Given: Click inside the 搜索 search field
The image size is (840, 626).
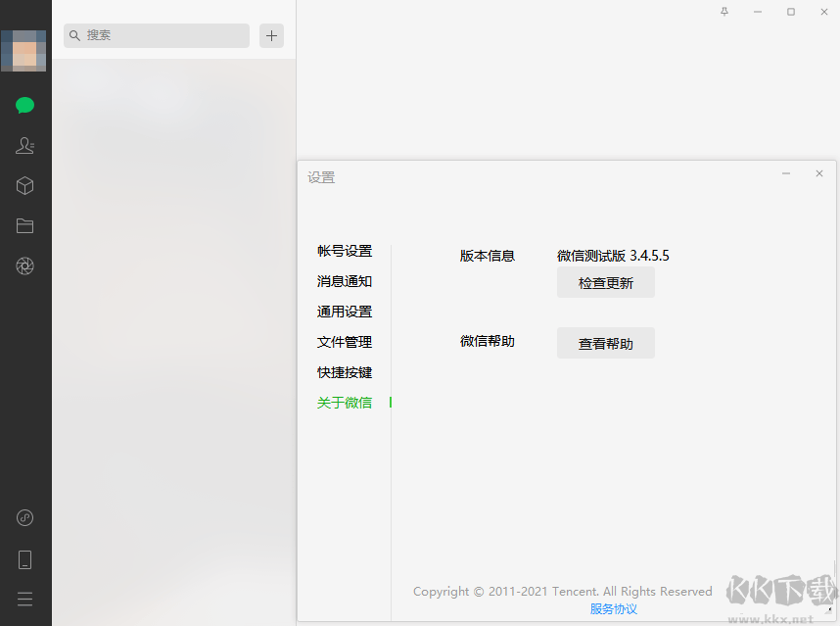Looking at the screenshot, I should (x=156, y=35).
